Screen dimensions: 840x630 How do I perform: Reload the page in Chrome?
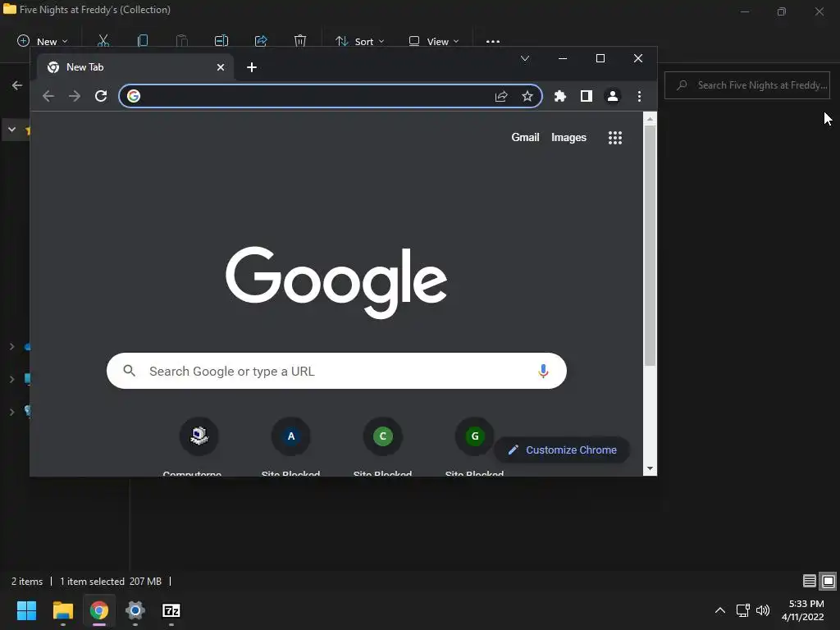coord(101,96)
